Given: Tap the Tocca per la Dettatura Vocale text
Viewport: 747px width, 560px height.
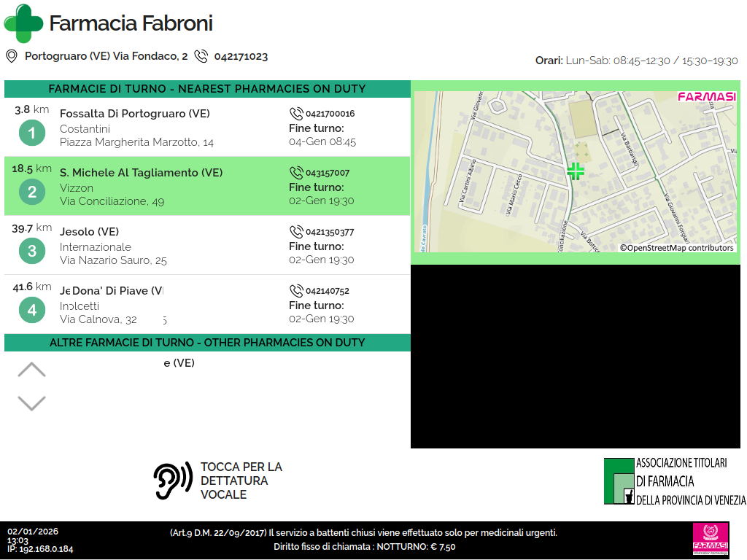Looking at the screenshot, I should 241,481.
